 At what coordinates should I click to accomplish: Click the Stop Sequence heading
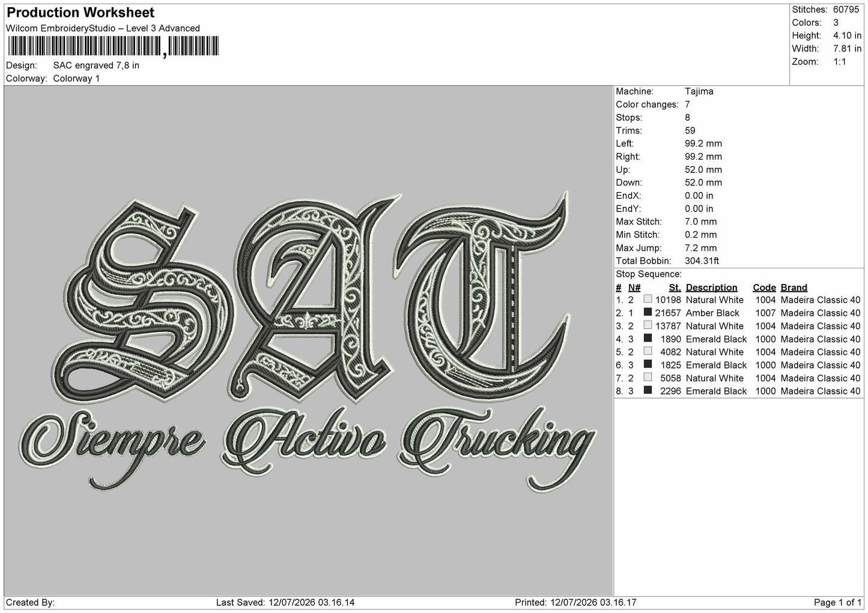pos(649,274)
